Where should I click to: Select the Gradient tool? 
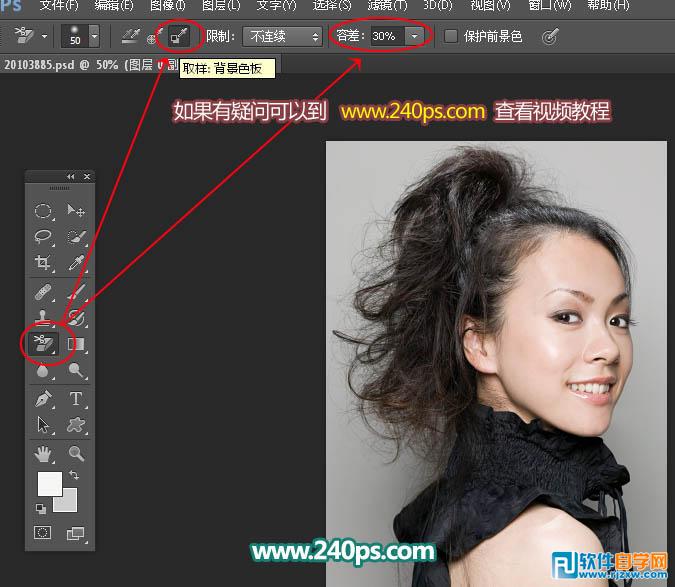coord(76,344)
